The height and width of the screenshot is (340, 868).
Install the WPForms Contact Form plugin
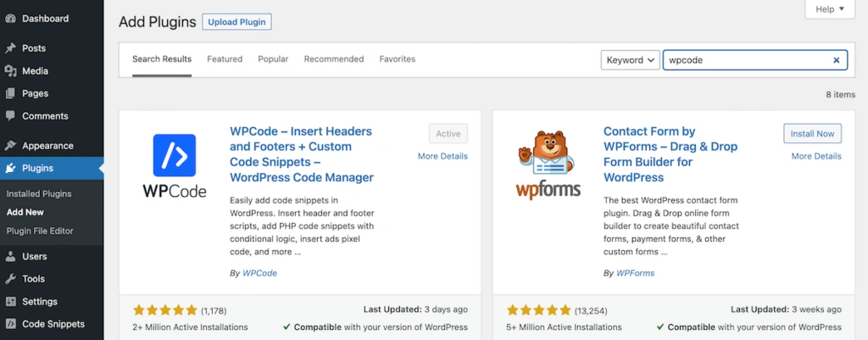point(812,134)
